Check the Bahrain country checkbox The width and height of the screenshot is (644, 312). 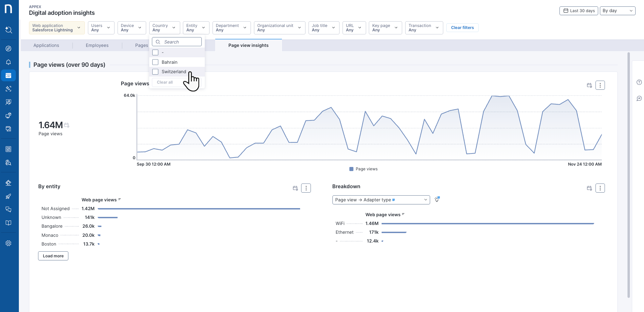coord(155,62)
